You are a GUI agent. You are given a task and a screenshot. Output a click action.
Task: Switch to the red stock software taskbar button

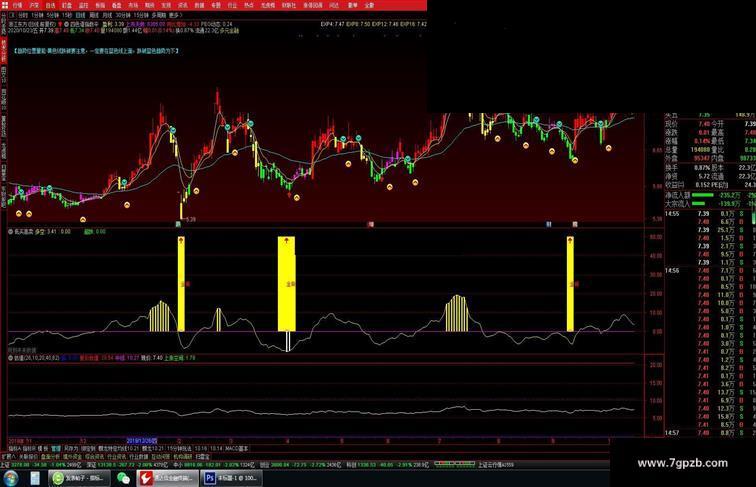167,478
